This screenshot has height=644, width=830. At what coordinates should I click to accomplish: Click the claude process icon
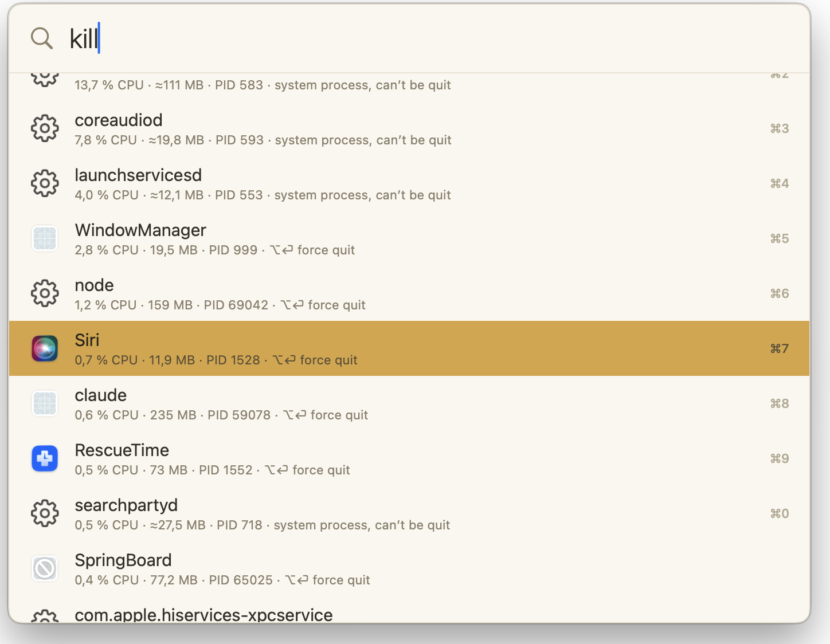point(45,403)
